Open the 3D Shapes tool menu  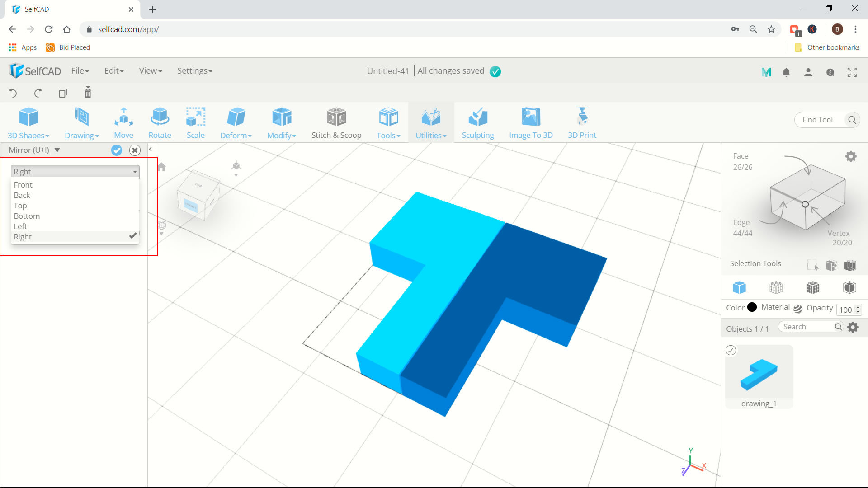tap(28, 123)
